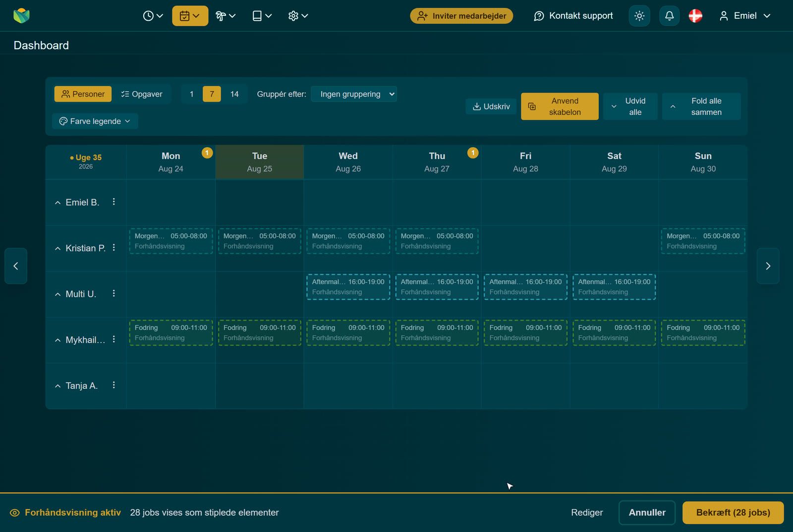Click Annuller button
793x532 pixels.
647,513
